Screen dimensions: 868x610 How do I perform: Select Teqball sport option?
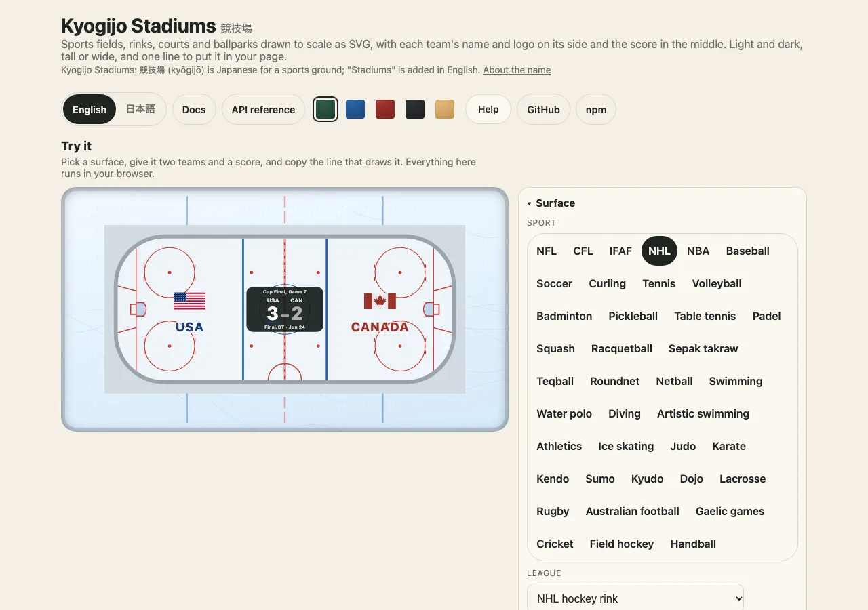[x=555, y=381]
